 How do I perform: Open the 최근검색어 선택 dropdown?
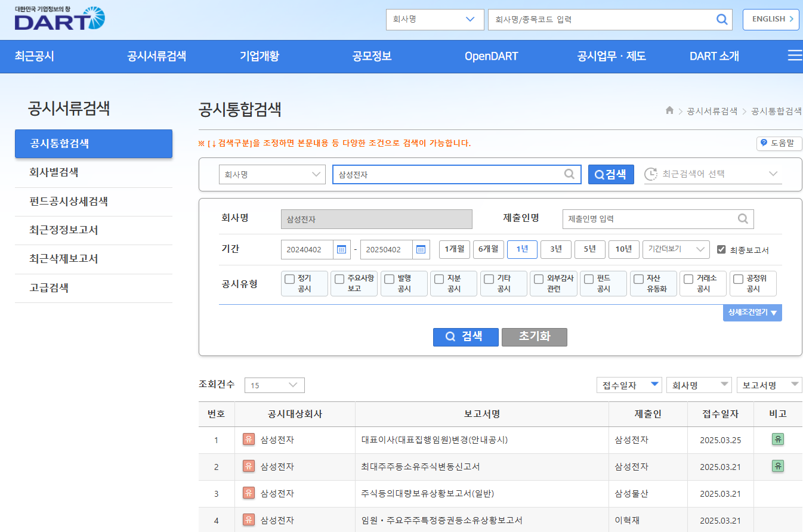[712, 174]
